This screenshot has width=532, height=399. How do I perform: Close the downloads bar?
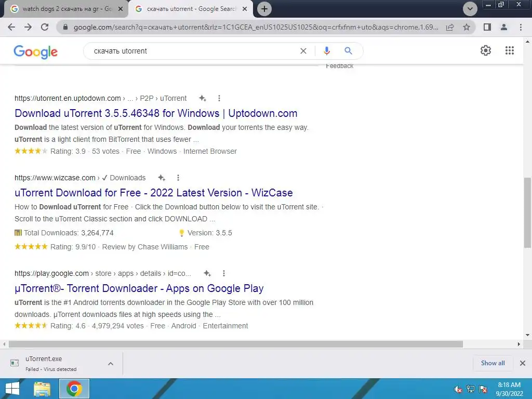click(x=523, y=363)
